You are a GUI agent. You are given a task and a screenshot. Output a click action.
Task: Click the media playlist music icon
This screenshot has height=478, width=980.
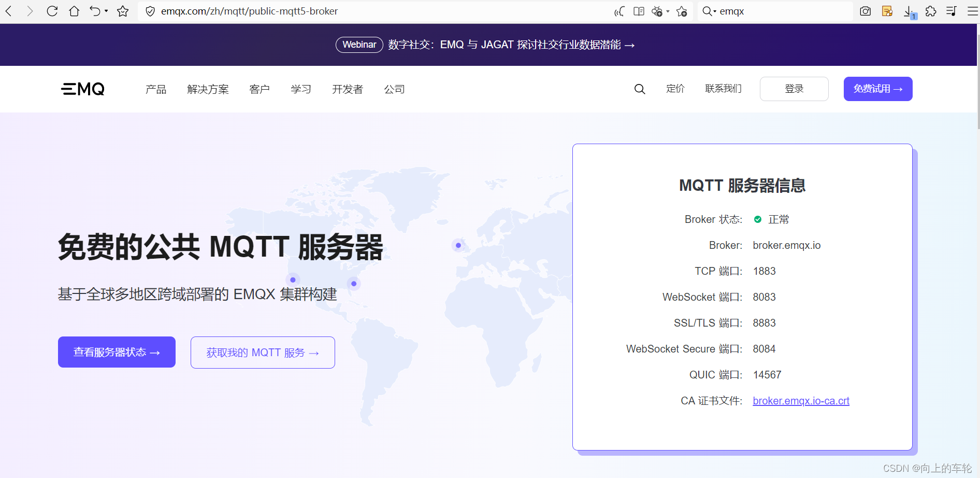point(951,11)
